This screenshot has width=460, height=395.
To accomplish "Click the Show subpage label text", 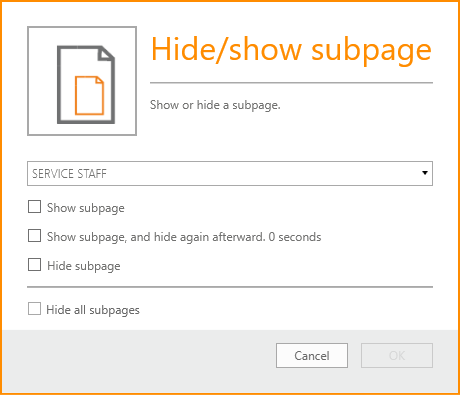I will pyautogui.click(x=86, y=208).
